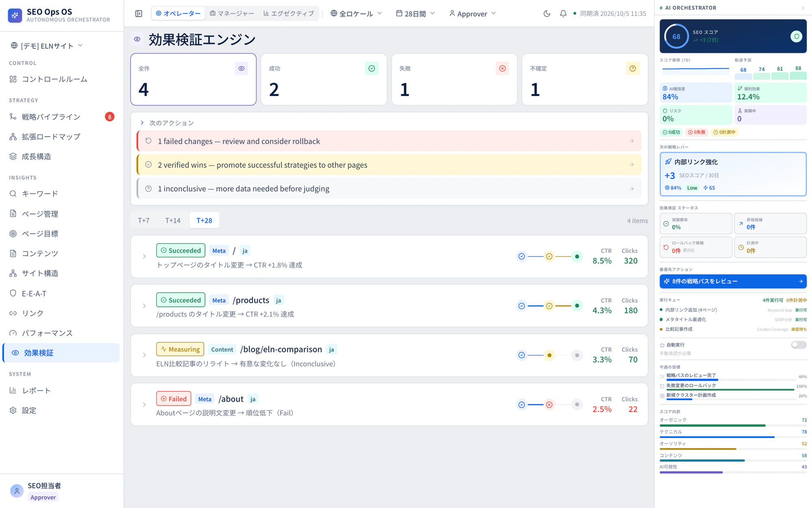Open the 全ロケール locale dropdown
The image size is (812, 508).
tap(356, 13)
